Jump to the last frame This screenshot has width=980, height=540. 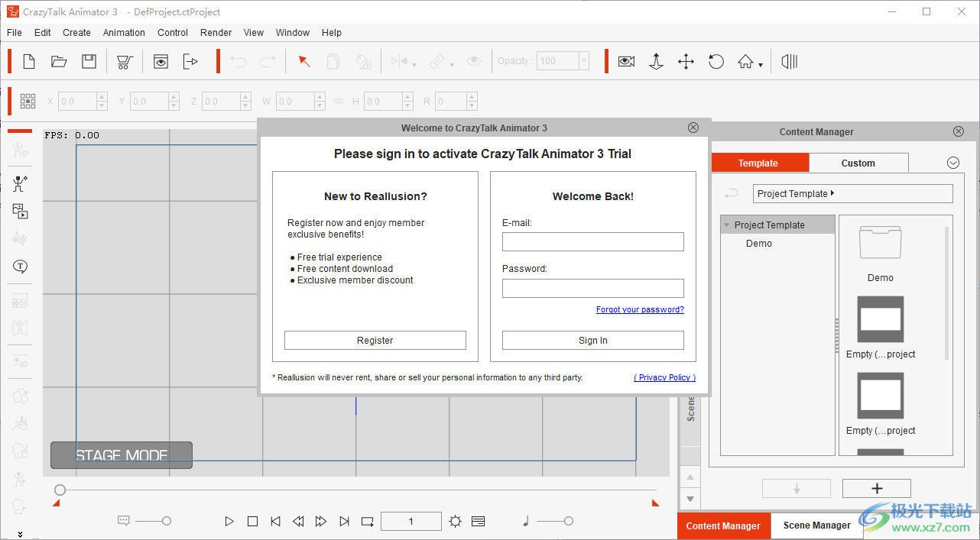pos(345,522)
